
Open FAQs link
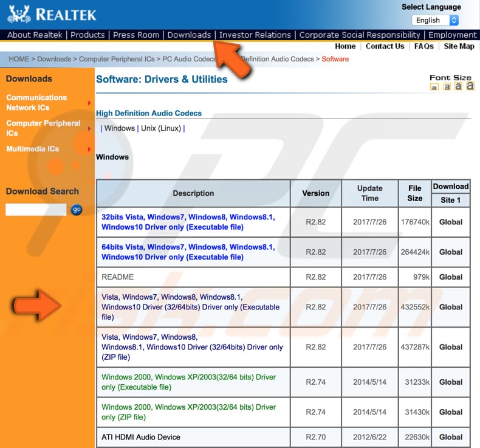coord(423,46)
